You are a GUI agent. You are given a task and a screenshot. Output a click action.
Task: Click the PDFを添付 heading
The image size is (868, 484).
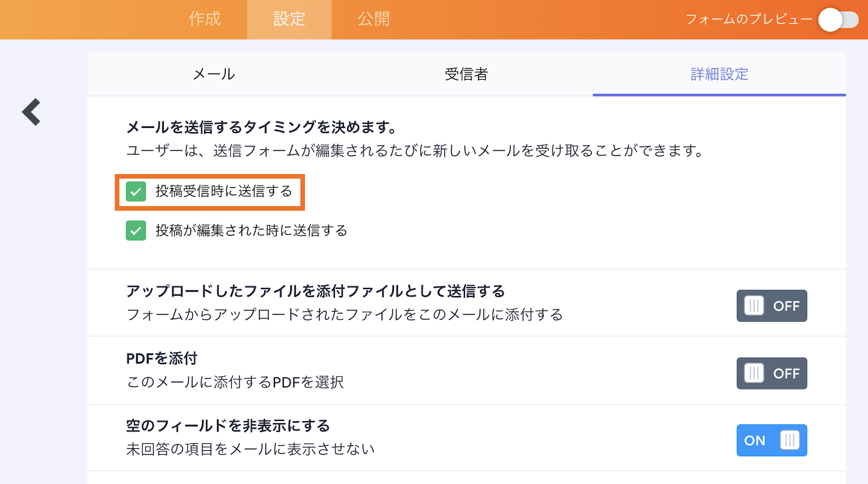coord(162,359)
